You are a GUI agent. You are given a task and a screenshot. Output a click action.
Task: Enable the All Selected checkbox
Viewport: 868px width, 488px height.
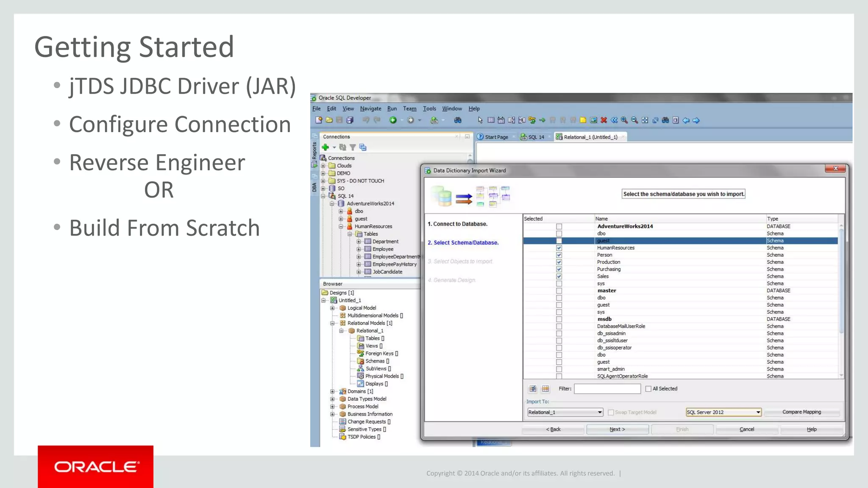648,388
